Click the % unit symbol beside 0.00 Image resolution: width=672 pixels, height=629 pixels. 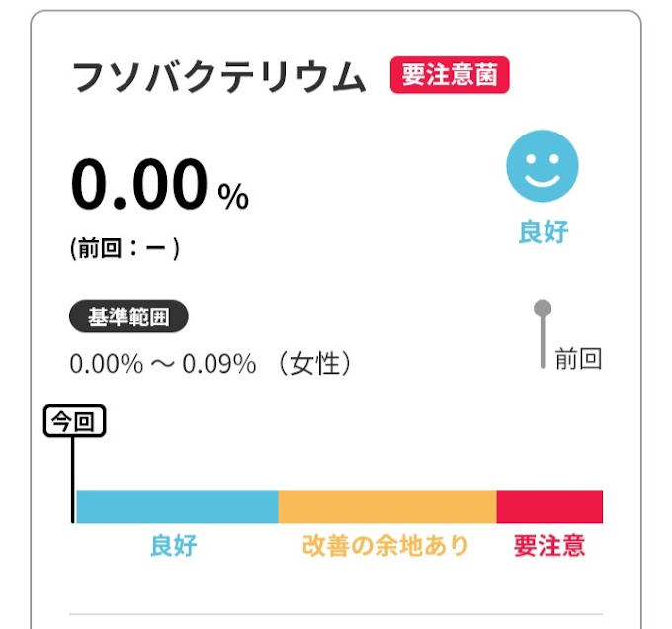233,197
